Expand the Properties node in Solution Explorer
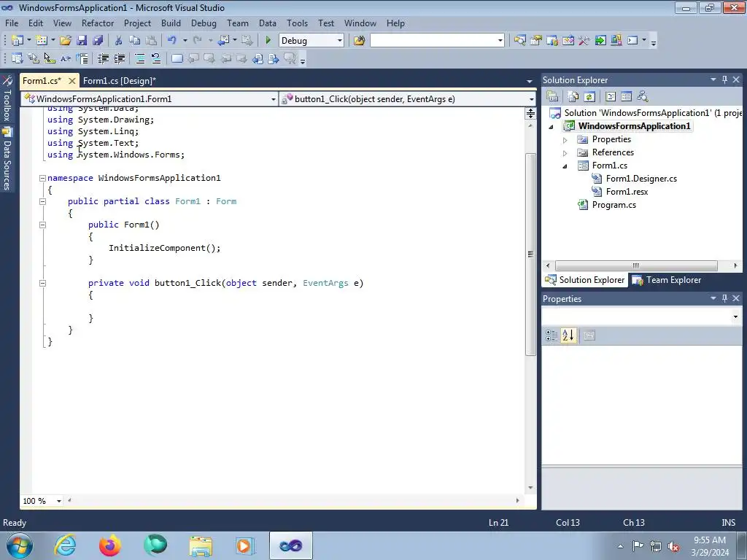 coord(565,140)
